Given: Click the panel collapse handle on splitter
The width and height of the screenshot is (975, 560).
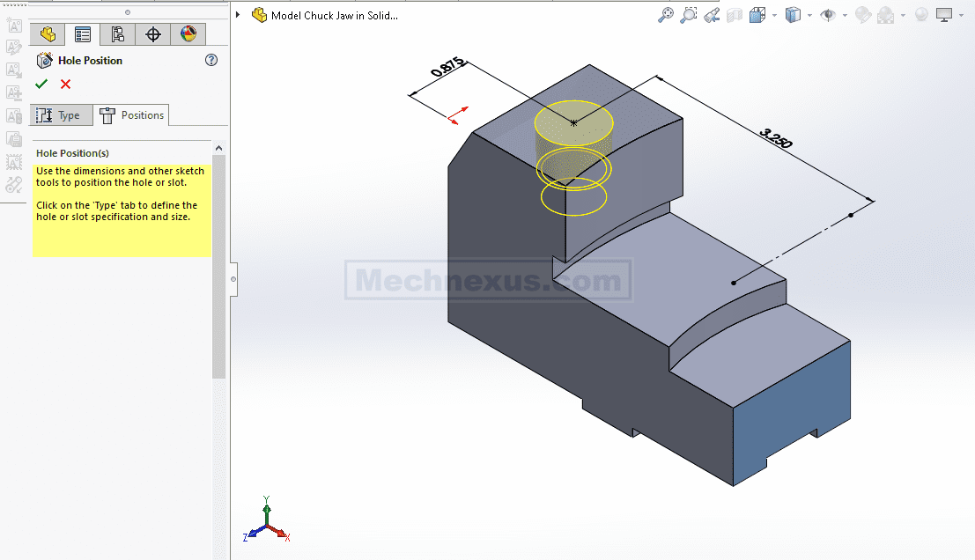Looking at the screenshot, I should (233, 279).
